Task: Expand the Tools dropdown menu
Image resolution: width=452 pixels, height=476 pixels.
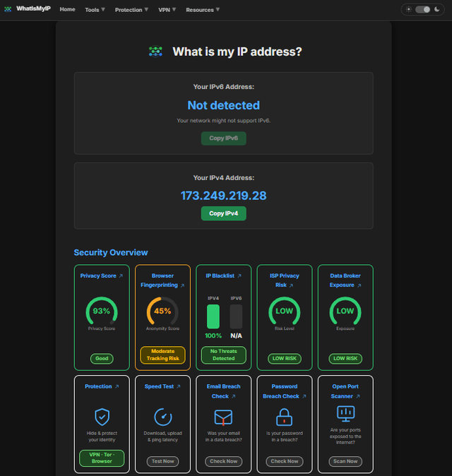Action: point(95,10)
